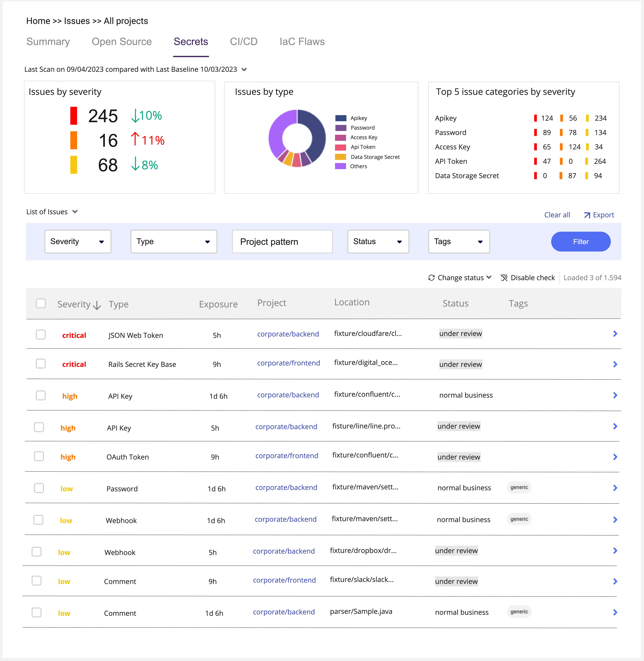
Task: Click the Access Key legend color swatch
Action: (341, 138)
